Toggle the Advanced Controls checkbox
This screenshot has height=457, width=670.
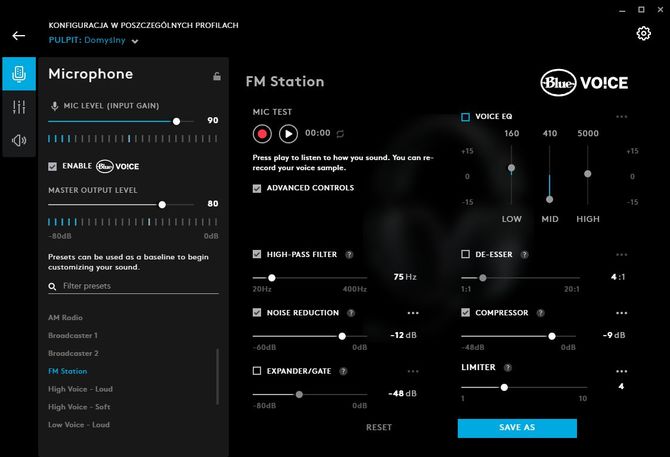[257, 188]
